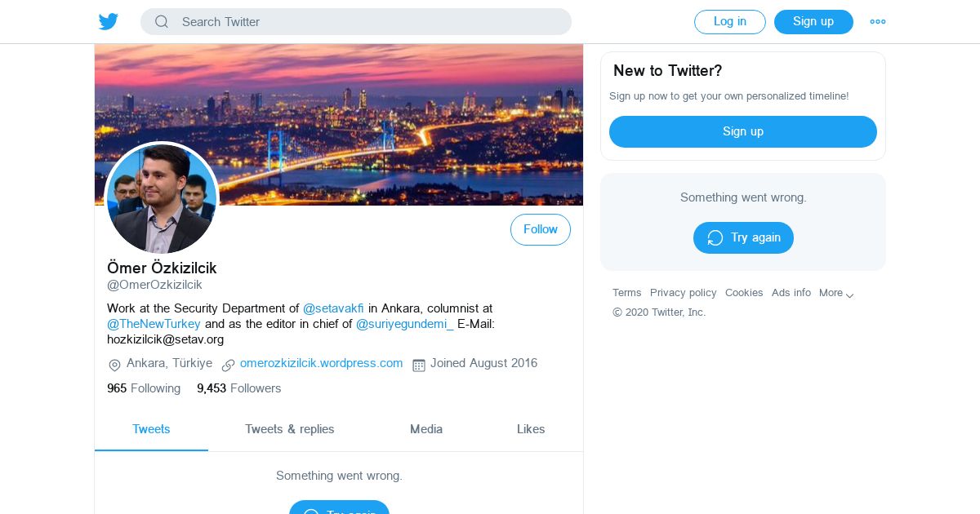Open Ömer Özkizilcik's profile picture

pyautogui.click(x=162, y=198)
